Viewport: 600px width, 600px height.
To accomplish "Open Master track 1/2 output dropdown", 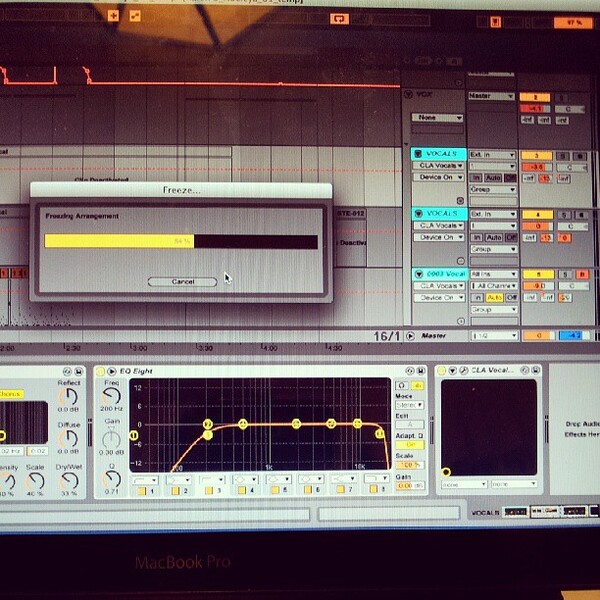I will pyautogui.click(x=494, y=336).
